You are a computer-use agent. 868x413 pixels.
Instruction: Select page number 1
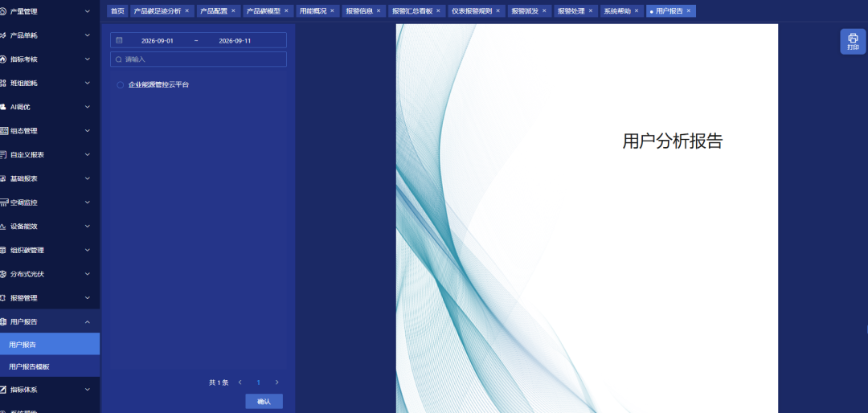[259, 382]
